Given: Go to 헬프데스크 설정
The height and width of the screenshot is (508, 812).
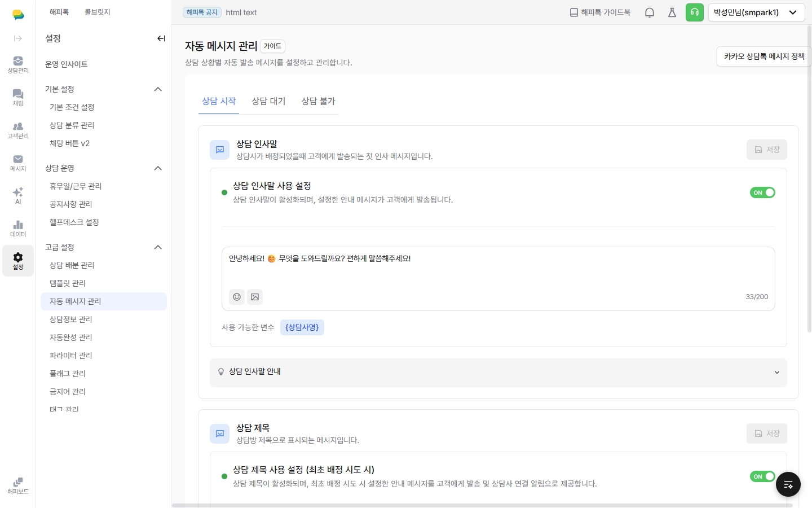Looking at the screenshot, I should (74, 222).
